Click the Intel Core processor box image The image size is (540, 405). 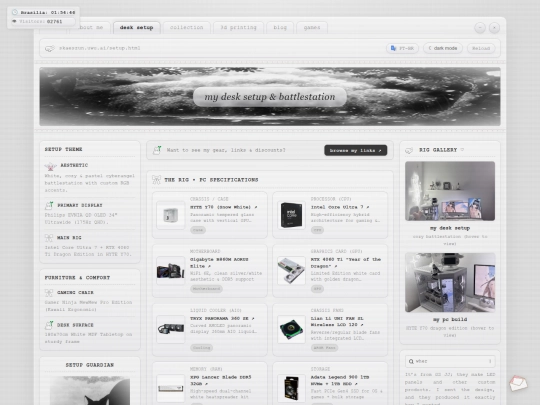tap(291, 215)
